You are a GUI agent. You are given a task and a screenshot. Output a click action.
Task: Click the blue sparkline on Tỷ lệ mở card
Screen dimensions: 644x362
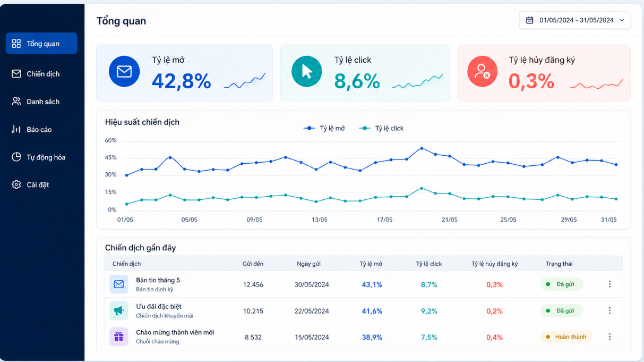coord(245,81)
